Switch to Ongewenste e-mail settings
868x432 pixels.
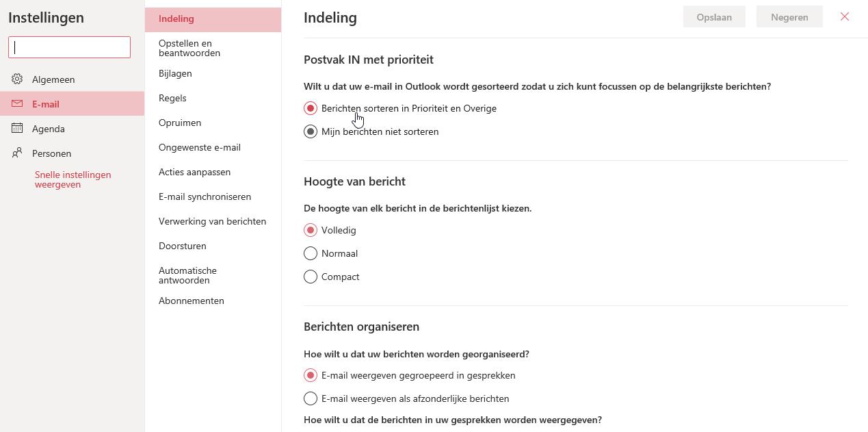(200, 147)
